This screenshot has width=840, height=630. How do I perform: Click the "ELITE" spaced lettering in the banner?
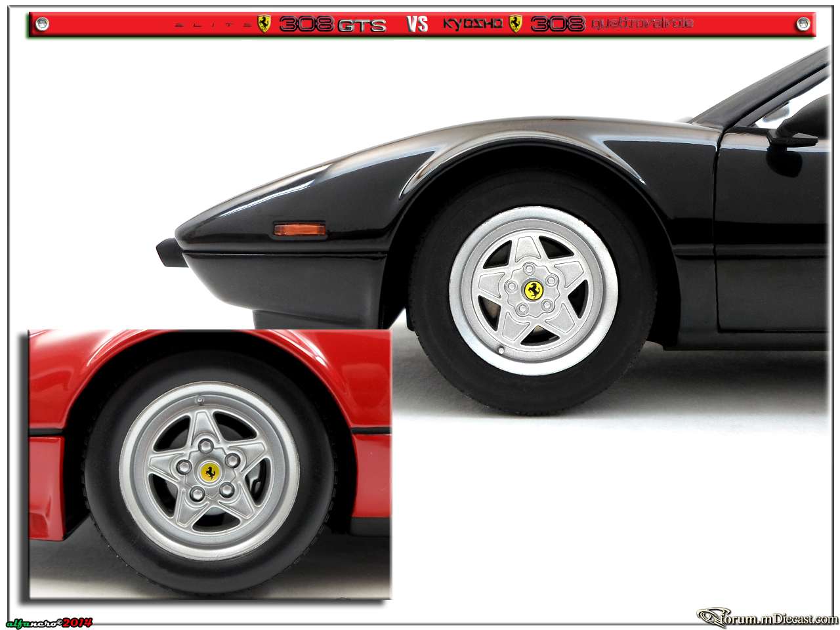pos(213,25)
